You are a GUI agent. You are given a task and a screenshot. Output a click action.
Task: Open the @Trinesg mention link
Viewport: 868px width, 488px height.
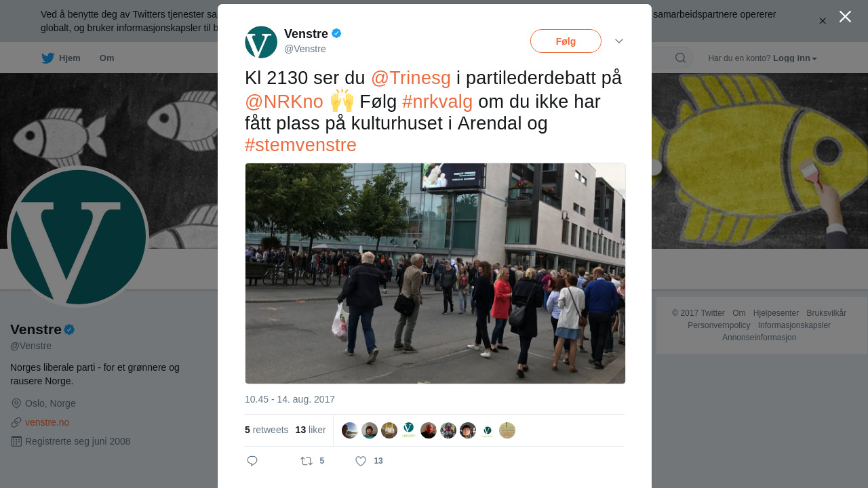[411, 78]
